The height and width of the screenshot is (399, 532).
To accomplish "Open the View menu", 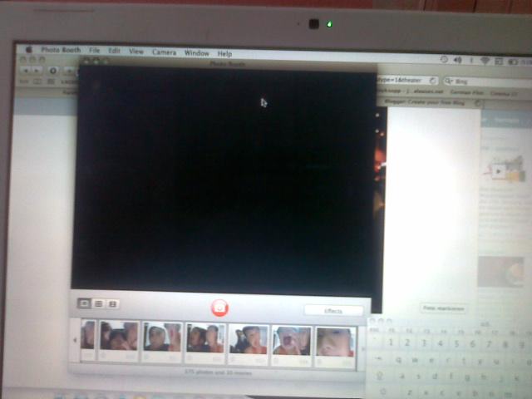I will click(136, 52).
